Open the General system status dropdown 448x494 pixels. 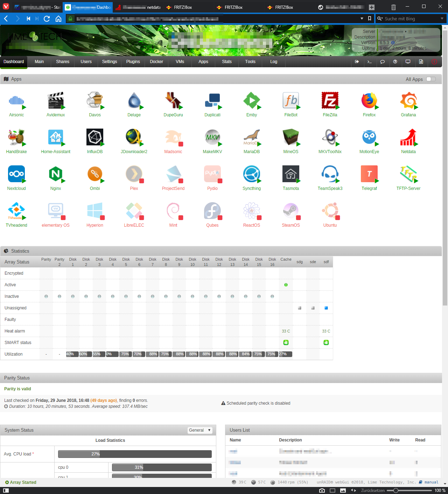pyautogui.click(x=200, y=430)
